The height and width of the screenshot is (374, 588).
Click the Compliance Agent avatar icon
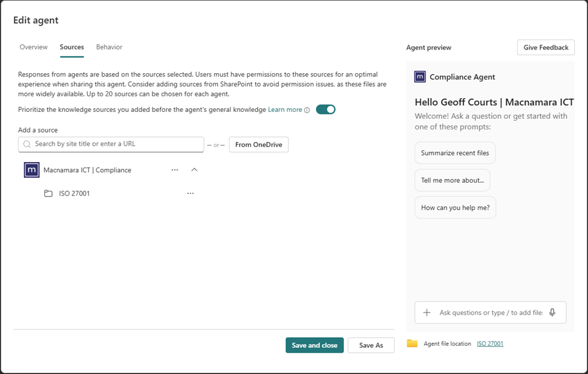pyautogui.click(x=420, y=77)
